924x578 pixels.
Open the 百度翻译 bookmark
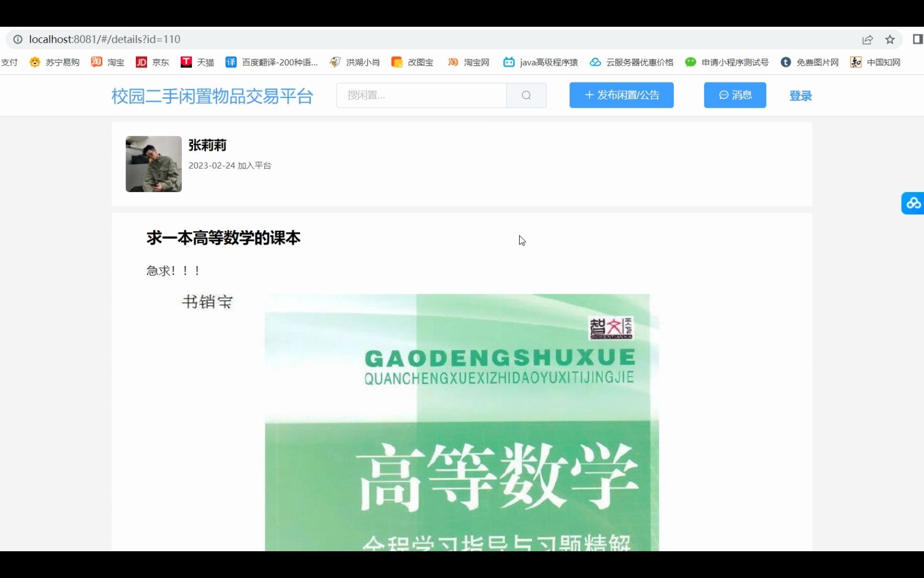(x=272, y=62)
